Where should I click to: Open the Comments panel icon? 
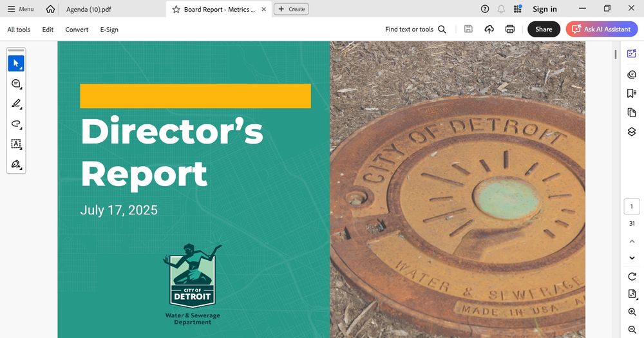point(632,74)
